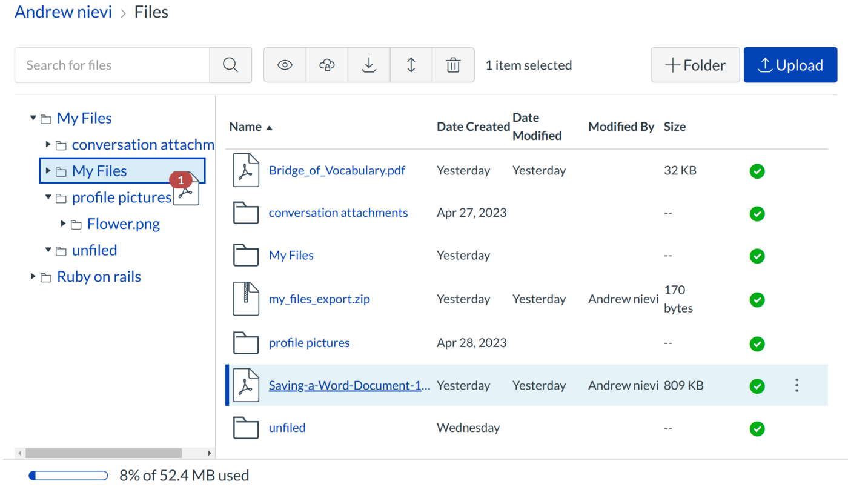Click the trash Delete icon
The image size is (848, 504).
pos(453,65)
